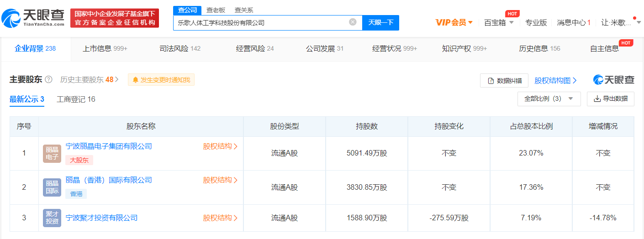This screenshot has width=644, height=239.
Task: Click the 17.36% share ratio cell
Action: [531, 187]
